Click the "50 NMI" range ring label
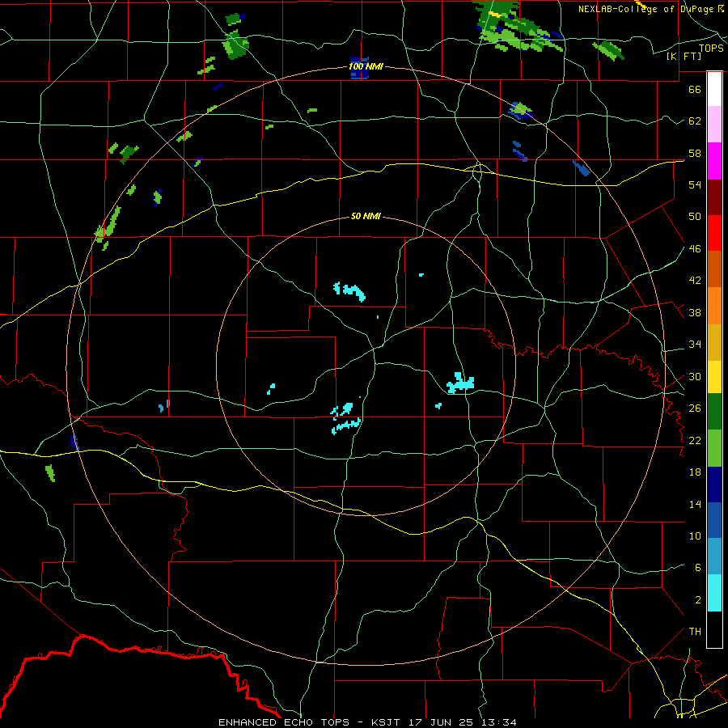The height and width of the screenshot is (728, 728). [x=366, y=216]
